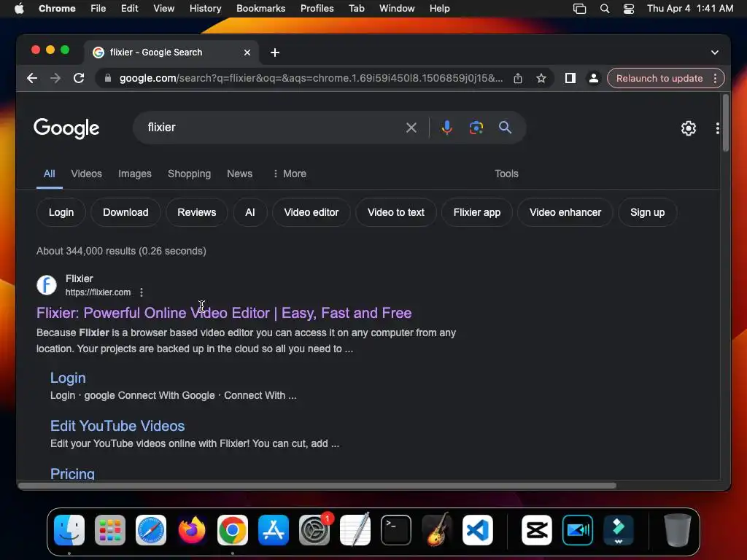The width and height of the screenshot is (747, 560).
Task: Start a voice search with the microphone
Action: [447, 128]
